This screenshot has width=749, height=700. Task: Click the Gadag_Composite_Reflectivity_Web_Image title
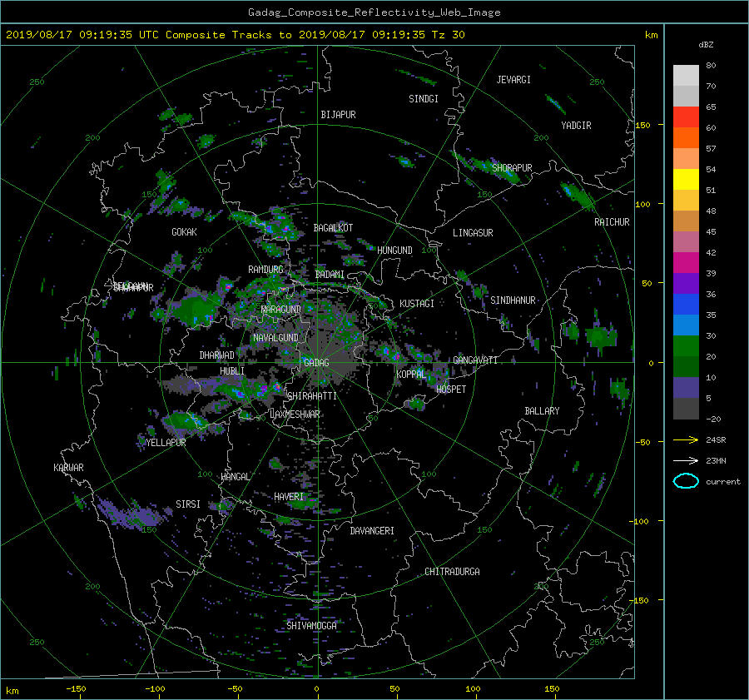[x=374, y=12]
